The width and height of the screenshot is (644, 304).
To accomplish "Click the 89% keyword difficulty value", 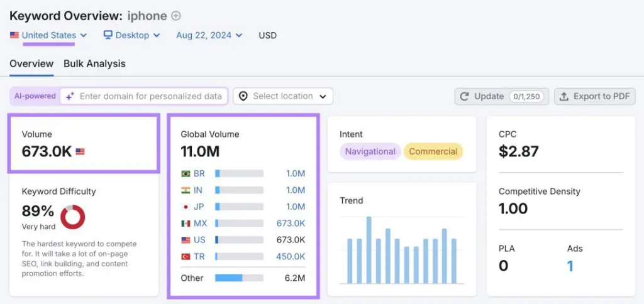I will 38,211.
